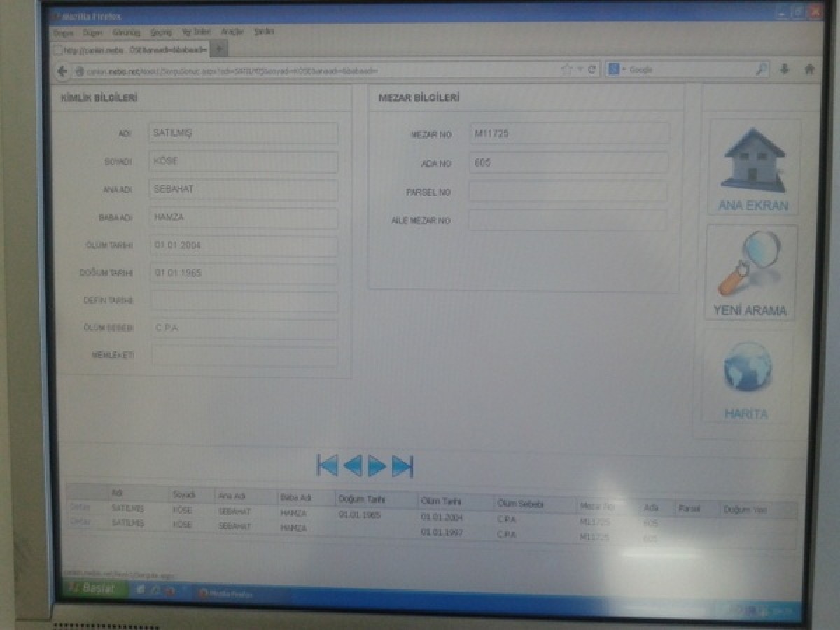Click Detay link in first table row
This screenshot has height=630, width=840.
(x=80, y=507)
